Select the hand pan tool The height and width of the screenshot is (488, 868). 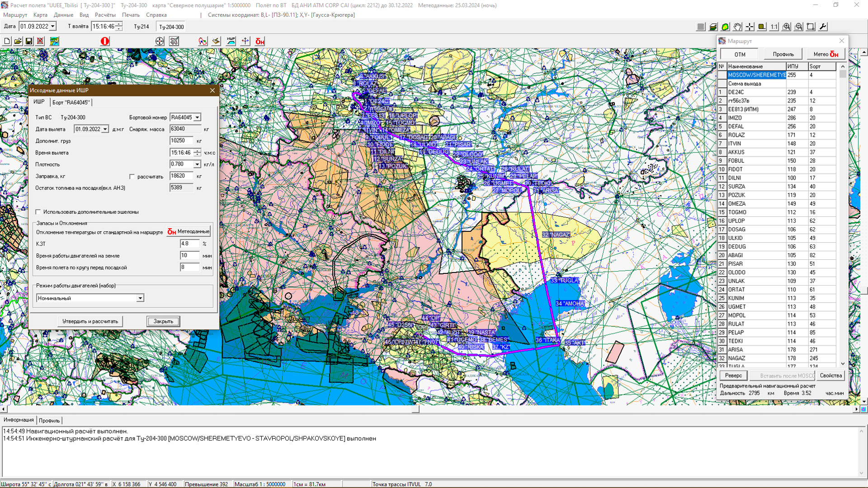point(737,27)
